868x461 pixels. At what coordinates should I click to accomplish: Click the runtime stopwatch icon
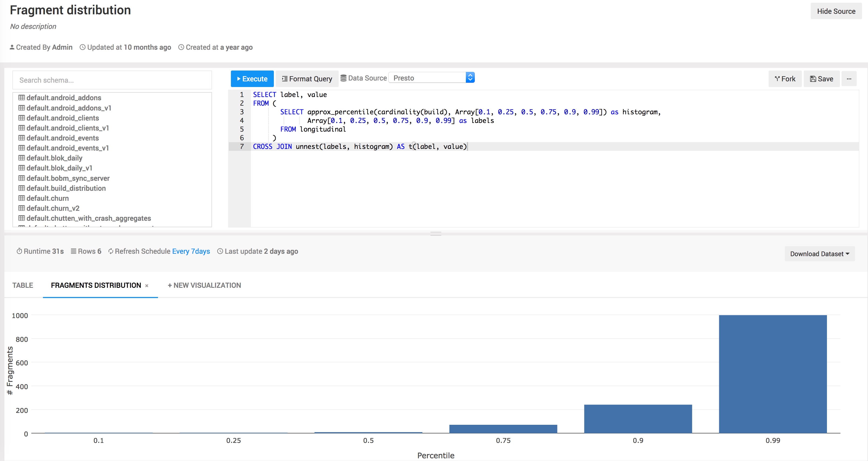[19, 251]
